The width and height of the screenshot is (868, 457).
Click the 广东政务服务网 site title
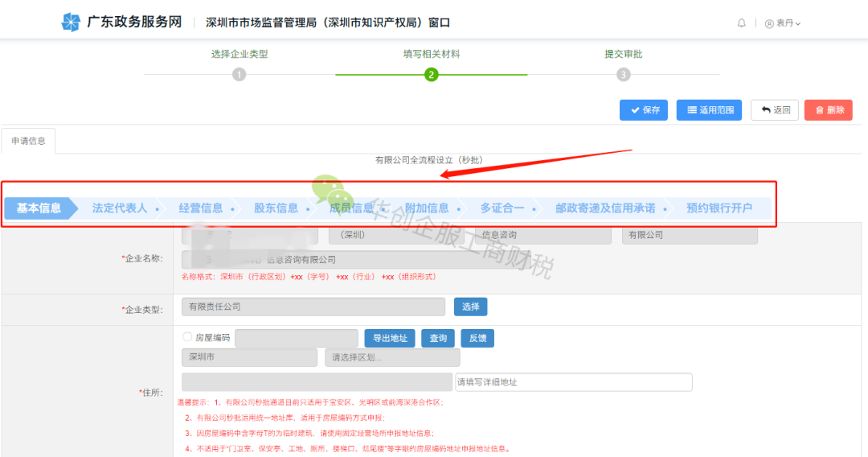134,23
